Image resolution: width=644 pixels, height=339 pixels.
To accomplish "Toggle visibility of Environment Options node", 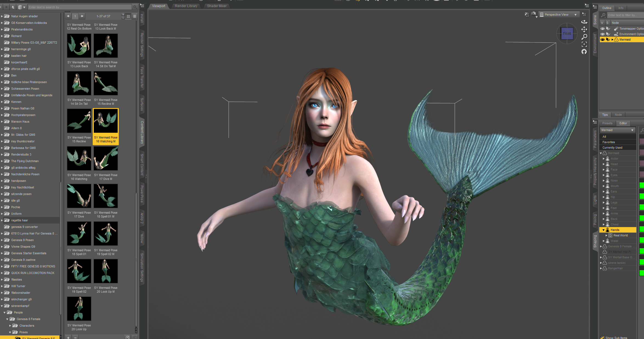I will (x=602, y=34).
